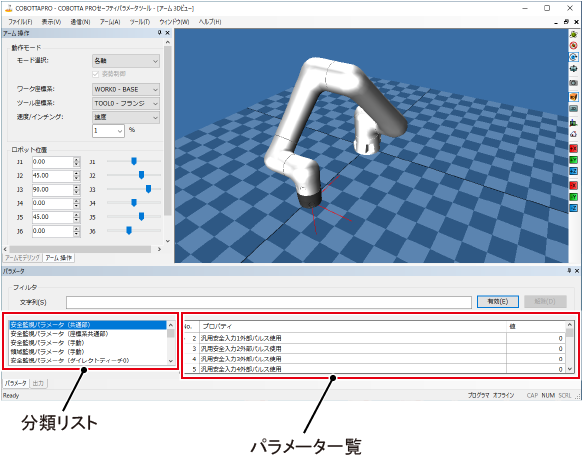Switch view to the +Z direction icon
582x456 pixels.
(x=573, y=171)
